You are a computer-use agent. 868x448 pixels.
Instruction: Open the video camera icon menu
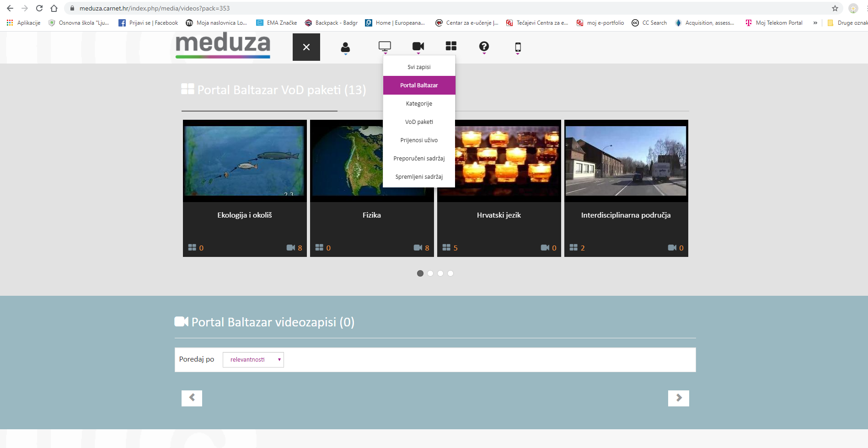point(418,46)
